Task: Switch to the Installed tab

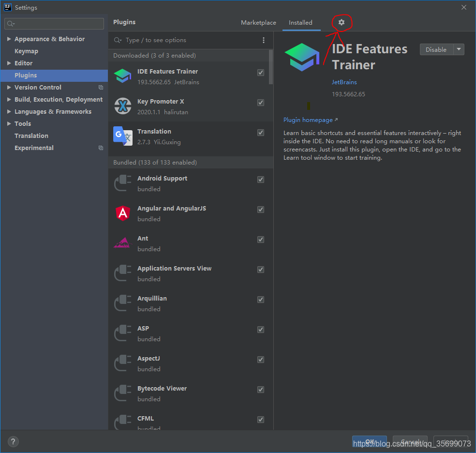Action: tap(300, 23)
